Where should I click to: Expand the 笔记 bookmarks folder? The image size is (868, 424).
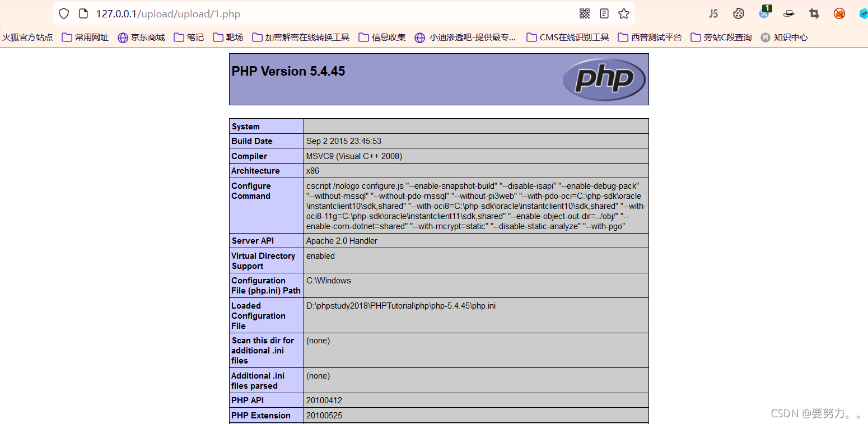click(x=189, y=38)
